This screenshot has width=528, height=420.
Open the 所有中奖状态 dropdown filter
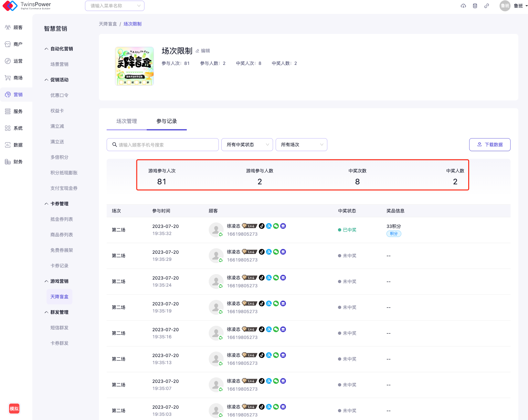(x=247, y=145)
